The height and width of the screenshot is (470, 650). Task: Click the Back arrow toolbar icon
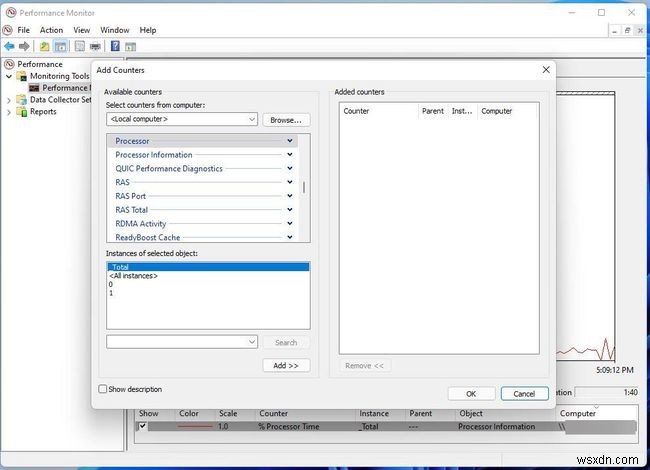point(9,46)
